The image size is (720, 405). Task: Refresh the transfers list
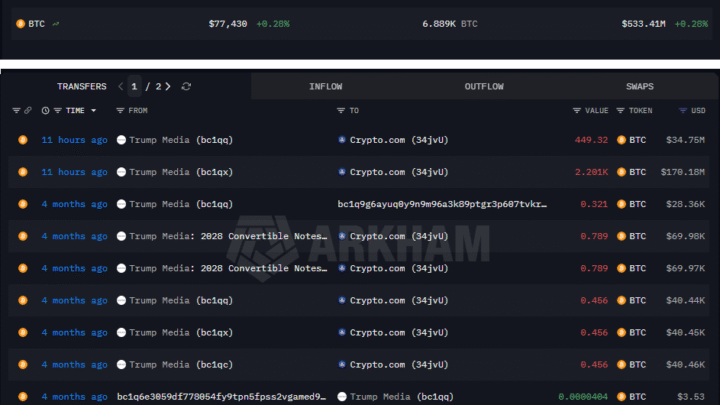pyautogui.click(x=186, y=86)
